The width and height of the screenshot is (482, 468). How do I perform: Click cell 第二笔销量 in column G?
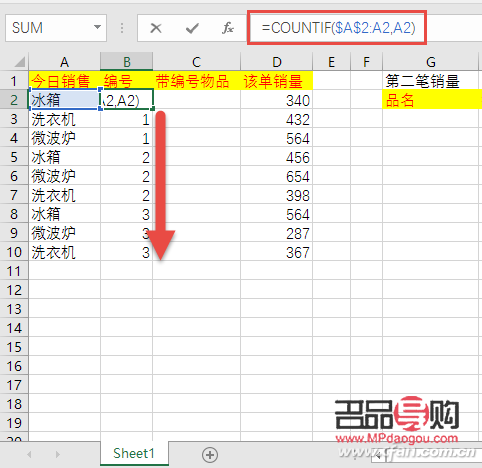432,81
